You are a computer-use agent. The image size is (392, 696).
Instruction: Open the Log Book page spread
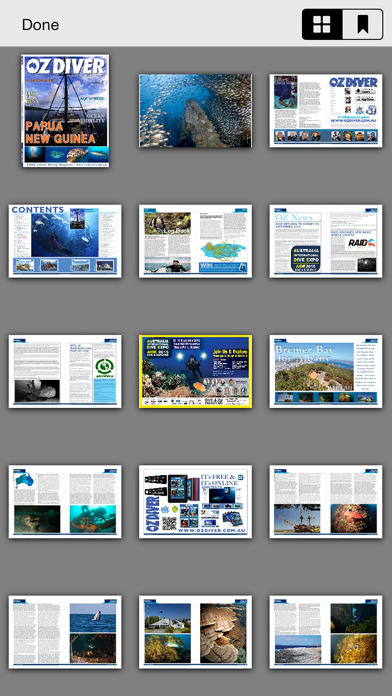click(195, 241)
